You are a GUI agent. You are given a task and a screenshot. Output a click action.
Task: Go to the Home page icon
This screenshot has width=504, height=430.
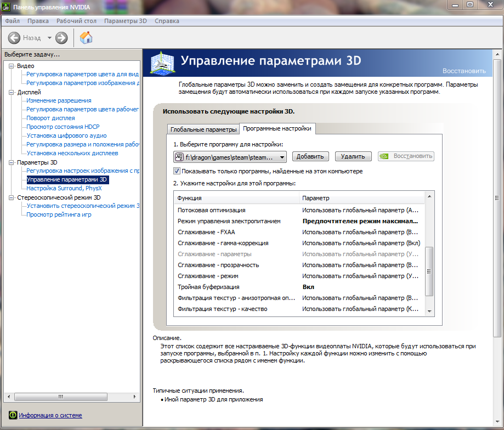(x=86, y=38)
